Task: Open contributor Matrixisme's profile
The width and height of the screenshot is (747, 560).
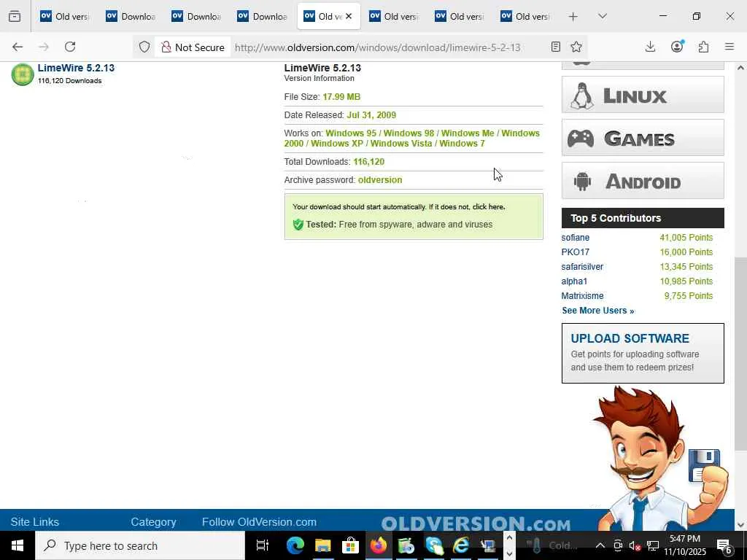Action: pos(582,296)
